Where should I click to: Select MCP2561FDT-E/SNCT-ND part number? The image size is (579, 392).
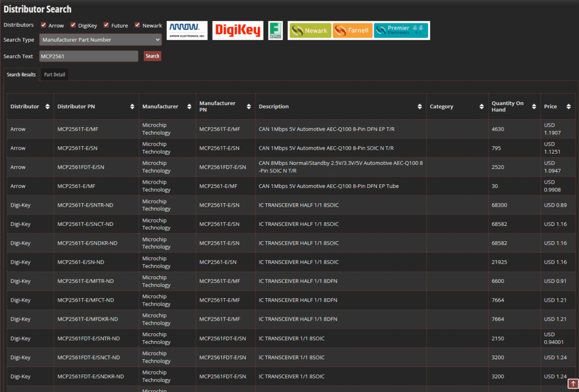click(89, 358)
